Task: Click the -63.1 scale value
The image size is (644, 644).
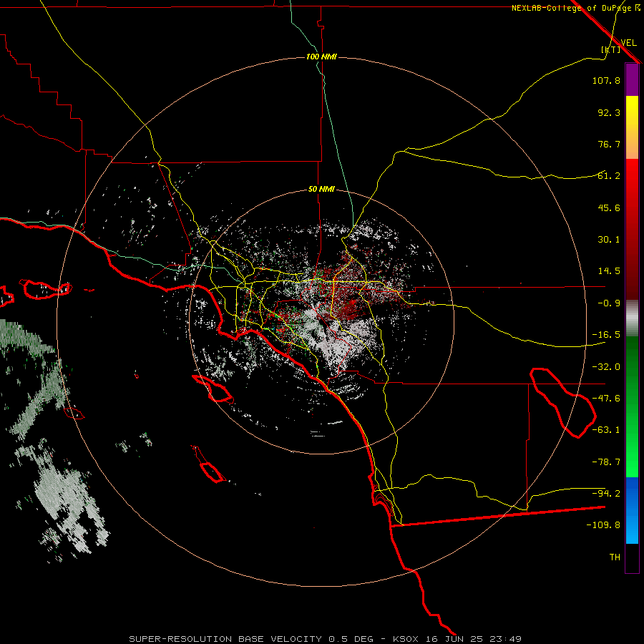Action: click(x=606, y=430)
